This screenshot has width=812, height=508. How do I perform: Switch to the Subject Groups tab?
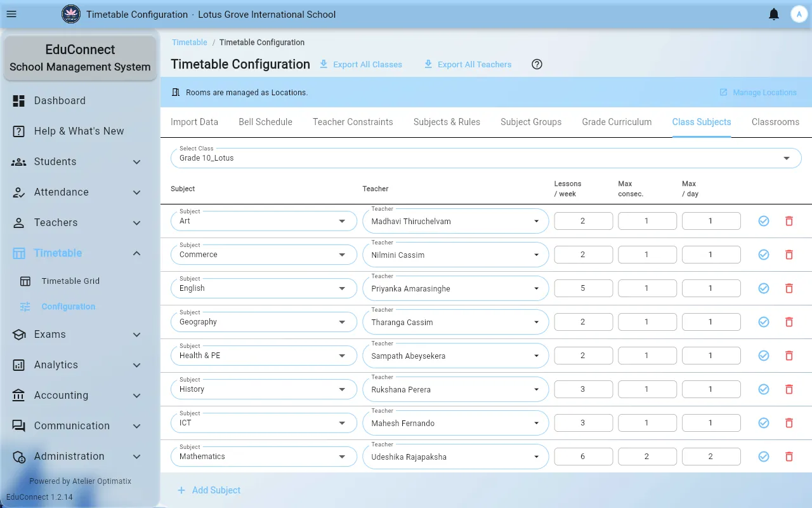tap(531, 122)
